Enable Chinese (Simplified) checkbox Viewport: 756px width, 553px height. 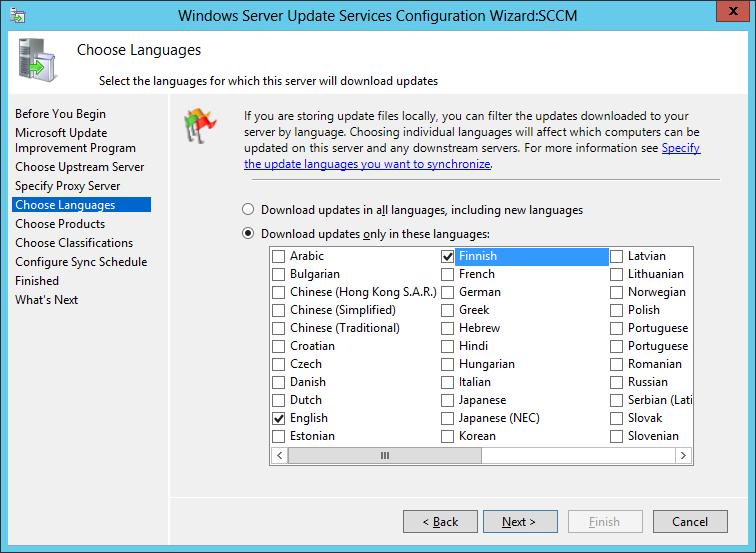tap(279, 310)
